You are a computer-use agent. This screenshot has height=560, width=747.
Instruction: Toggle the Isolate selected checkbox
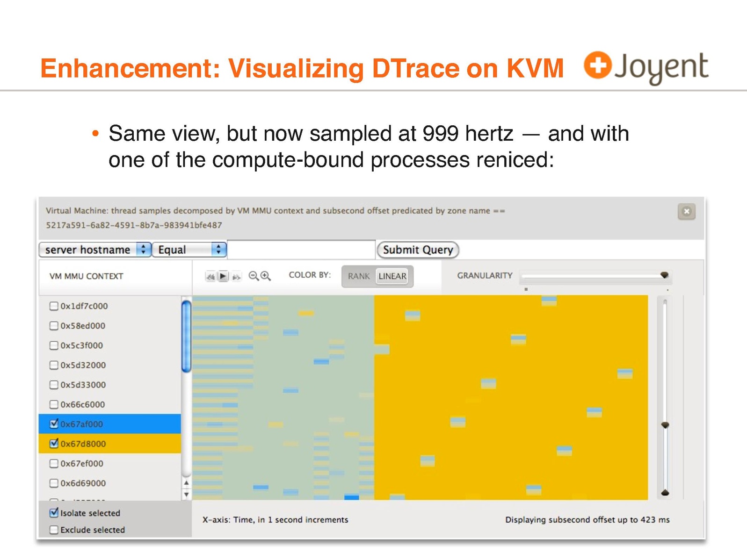pyautogui.click(x=54, y=513)
